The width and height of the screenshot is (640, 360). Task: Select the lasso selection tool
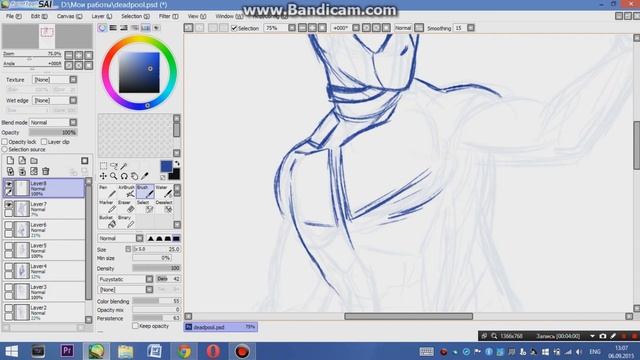114,166
